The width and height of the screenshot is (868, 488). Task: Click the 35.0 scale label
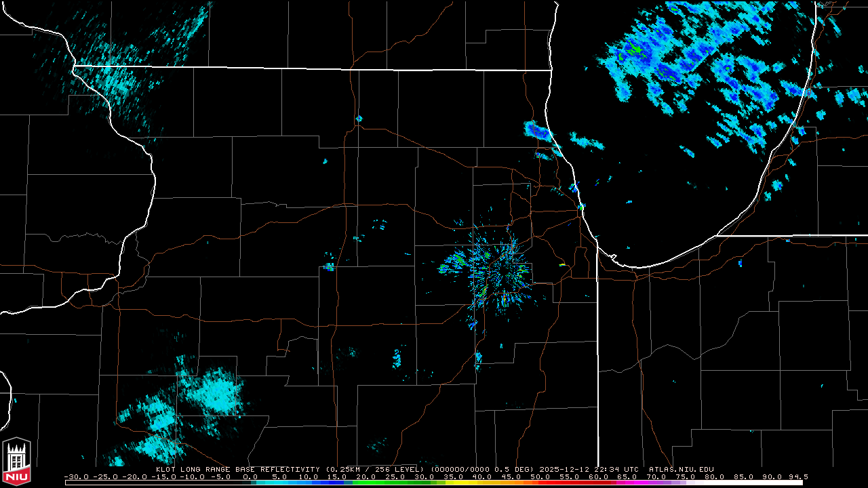453,476
